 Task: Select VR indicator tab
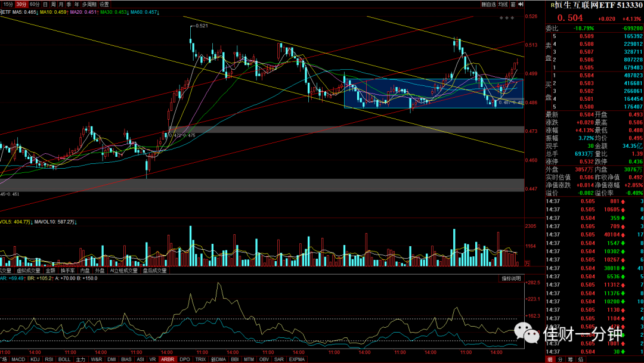[x=153, y=359]
